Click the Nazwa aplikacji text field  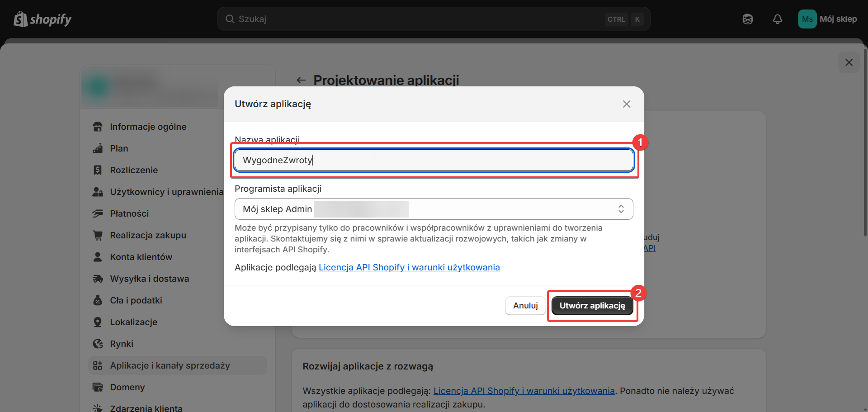pos(433,160)
